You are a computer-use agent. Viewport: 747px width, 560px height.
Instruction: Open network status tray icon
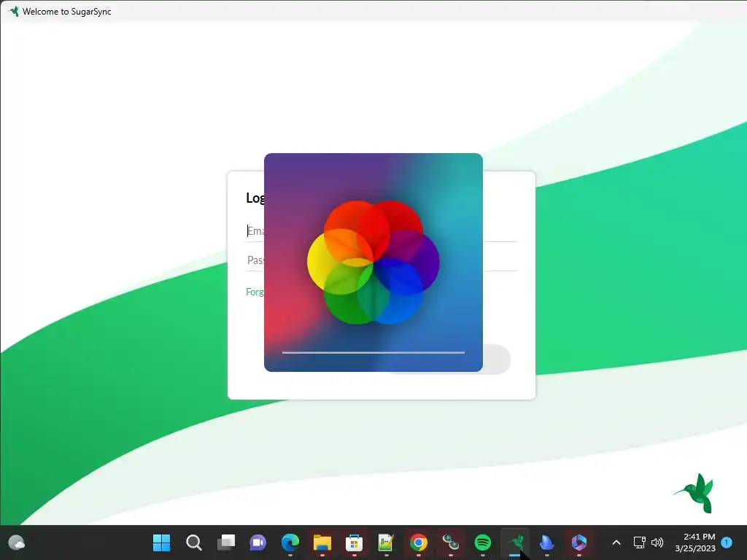click(x=639, y=542)
